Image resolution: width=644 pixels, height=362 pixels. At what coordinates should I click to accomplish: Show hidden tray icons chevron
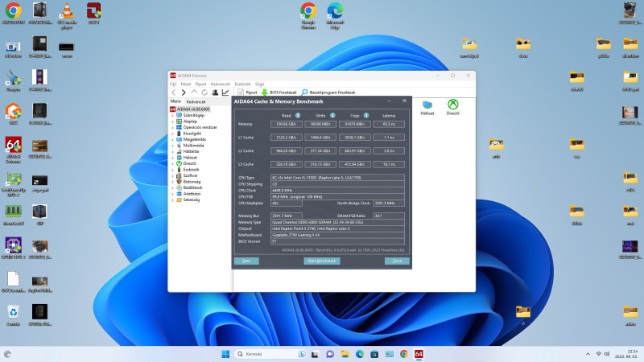coord(588,354)
